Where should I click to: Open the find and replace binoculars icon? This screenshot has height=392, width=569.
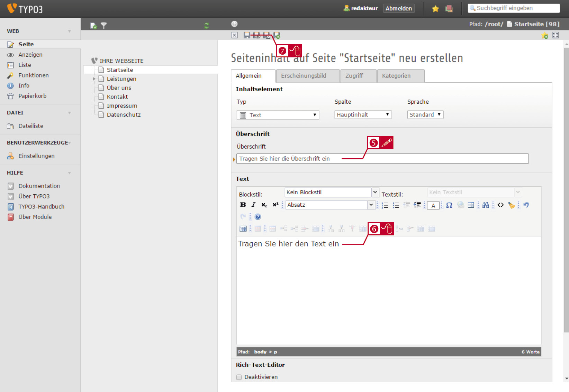486,205
